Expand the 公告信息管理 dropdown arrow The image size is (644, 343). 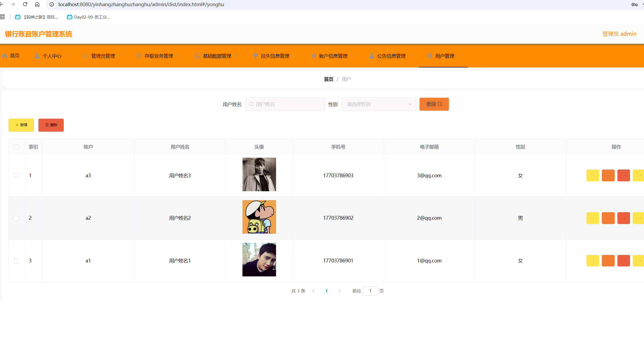tap(410, 56)
